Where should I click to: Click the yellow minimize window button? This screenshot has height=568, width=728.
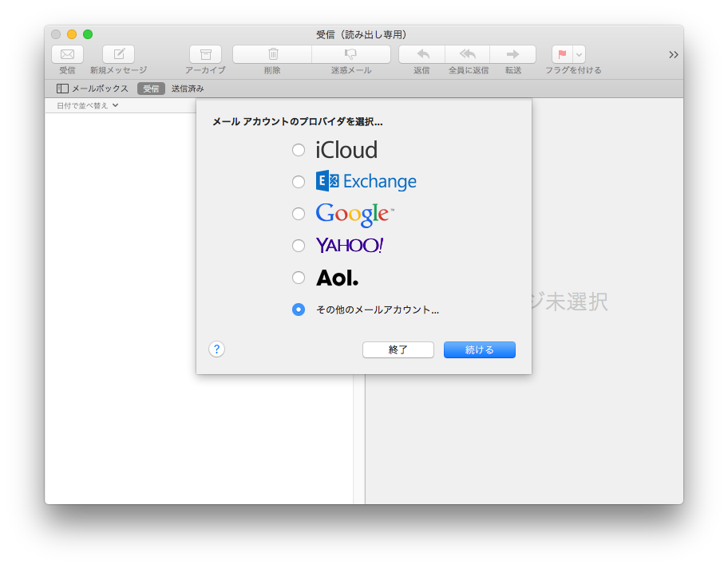pos(72,34)
